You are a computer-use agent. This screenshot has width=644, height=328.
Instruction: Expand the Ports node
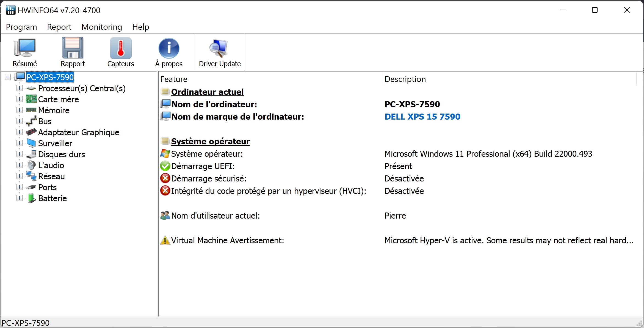pos(19,187)
